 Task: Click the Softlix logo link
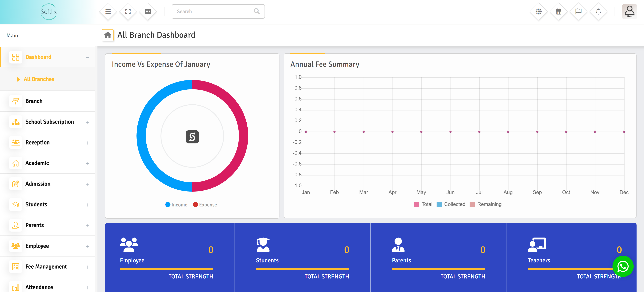point(49,12)
